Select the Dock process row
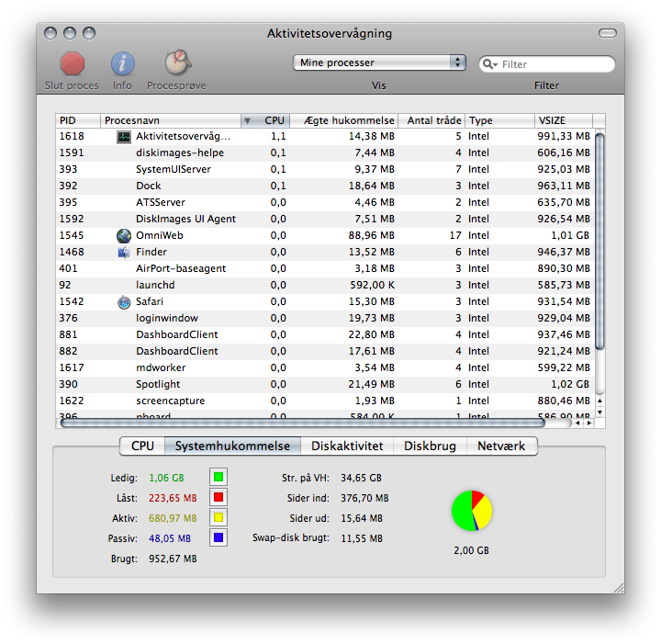 325,186
